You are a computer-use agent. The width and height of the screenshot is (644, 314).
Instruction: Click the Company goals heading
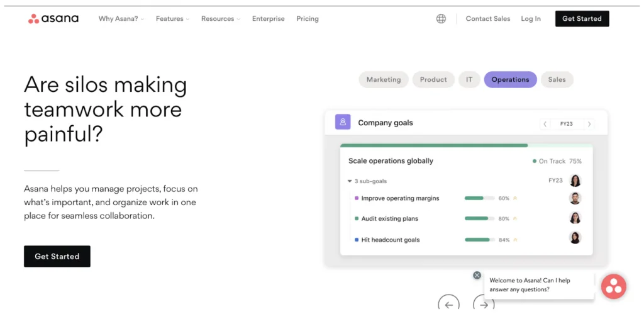pyautogui.click(x=386, y=123)
